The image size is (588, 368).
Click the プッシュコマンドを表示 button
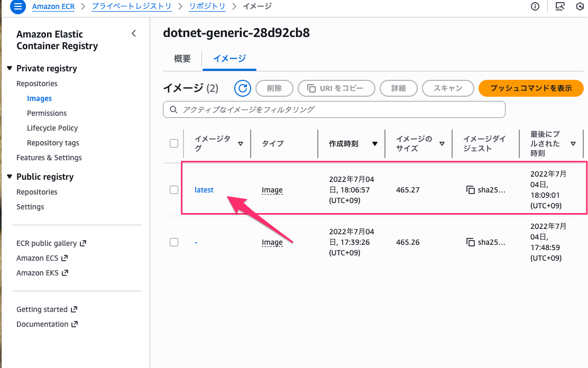click(x=530, y=88)
